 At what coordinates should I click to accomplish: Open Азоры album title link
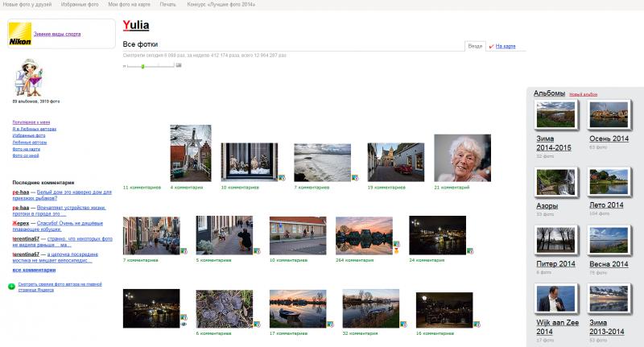click(x=547, y=206)
